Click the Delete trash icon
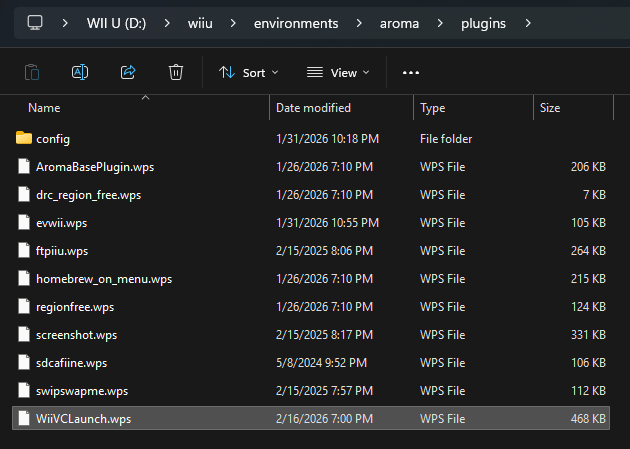The height and width of the screenshot is (449, 630). [176, 72]
